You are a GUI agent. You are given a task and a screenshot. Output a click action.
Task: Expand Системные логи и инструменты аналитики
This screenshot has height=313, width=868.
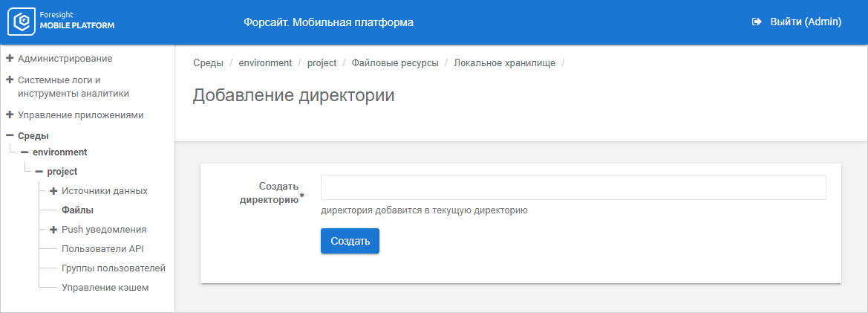pos(10,80)
